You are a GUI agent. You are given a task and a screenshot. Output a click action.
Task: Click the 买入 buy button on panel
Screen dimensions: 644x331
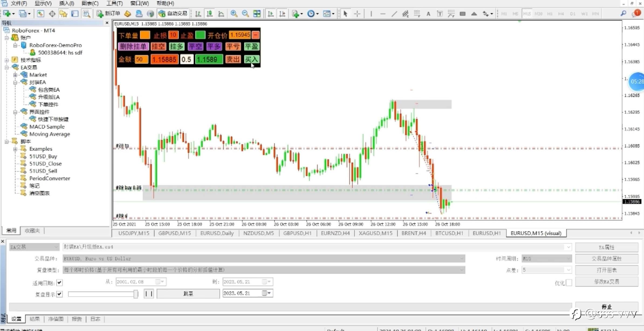click(251, 59)
